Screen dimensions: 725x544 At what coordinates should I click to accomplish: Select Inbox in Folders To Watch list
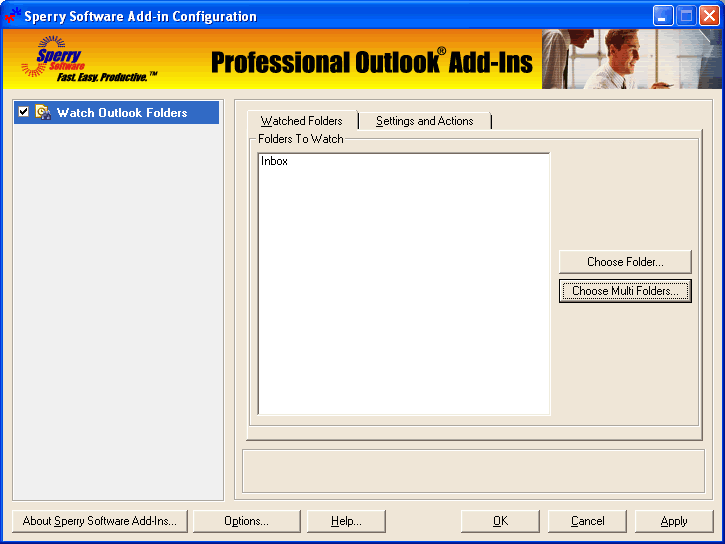tap(274, 161)
